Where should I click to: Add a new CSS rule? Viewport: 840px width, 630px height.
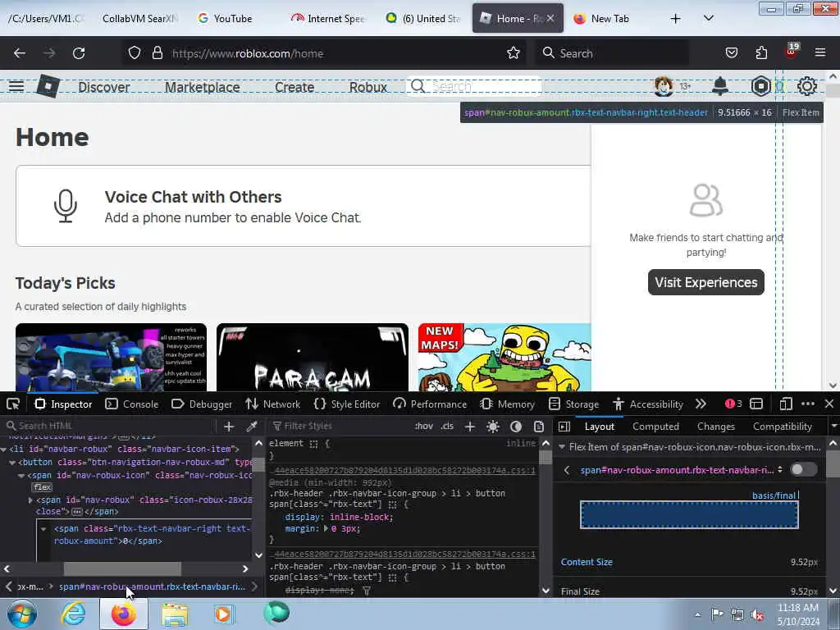point(470,427)
